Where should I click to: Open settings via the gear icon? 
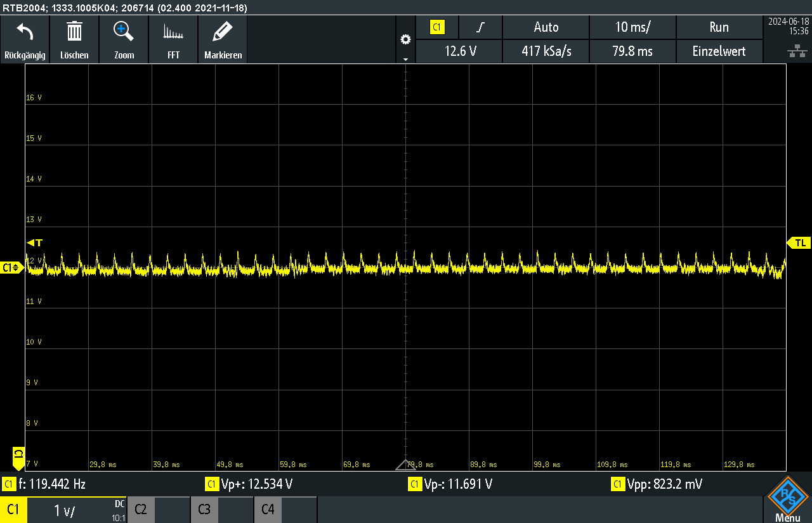tap(405, 39)
